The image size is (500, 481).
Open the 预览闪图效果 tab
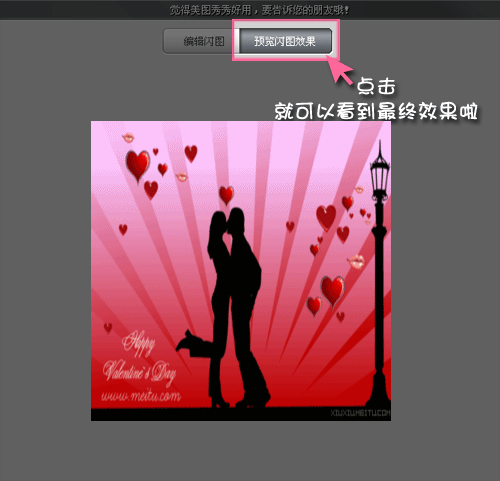point(286,41)
